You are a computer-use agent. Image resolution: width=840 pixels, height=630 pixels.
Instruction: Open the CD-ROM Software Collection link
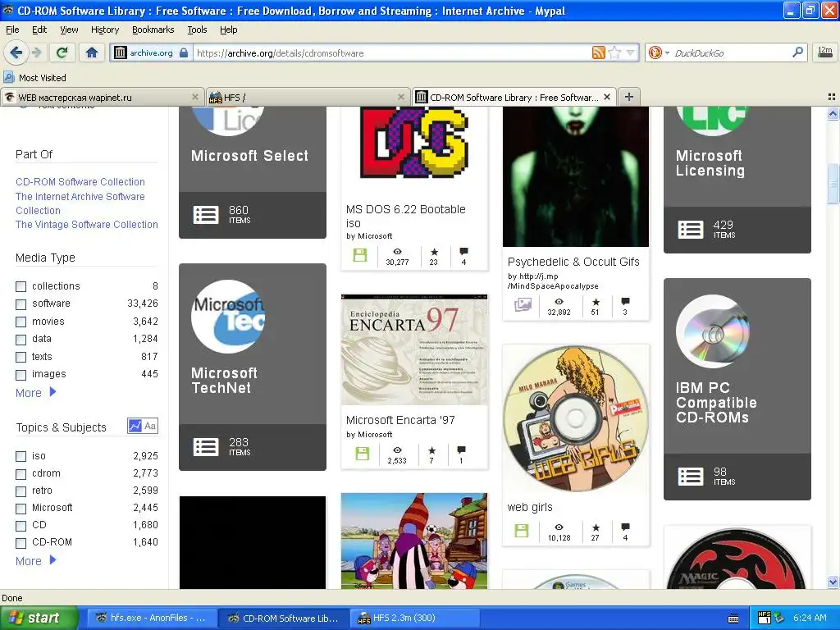[80, 181]
